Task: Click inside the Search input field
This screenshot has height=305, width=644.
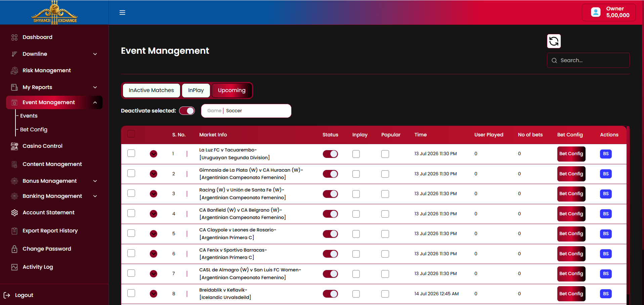Action: (588, 60)
